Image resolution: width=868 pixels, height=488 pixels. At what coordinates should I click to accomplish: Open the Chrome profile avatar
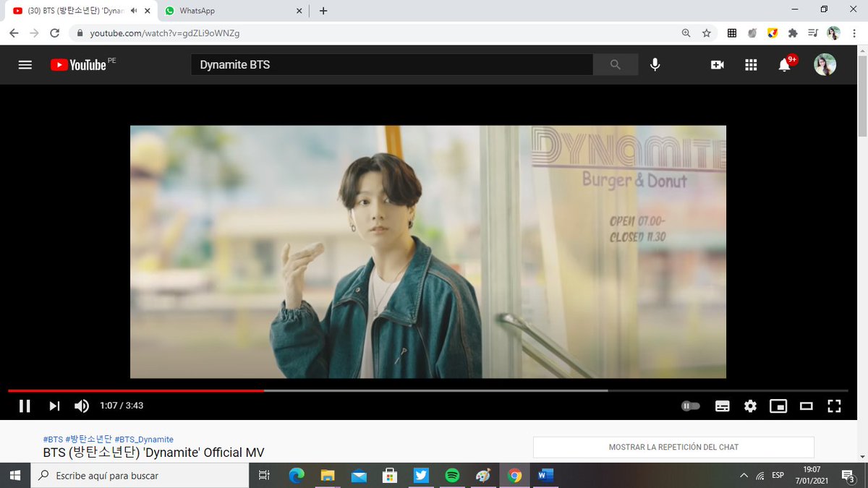(x=834, y=33)
